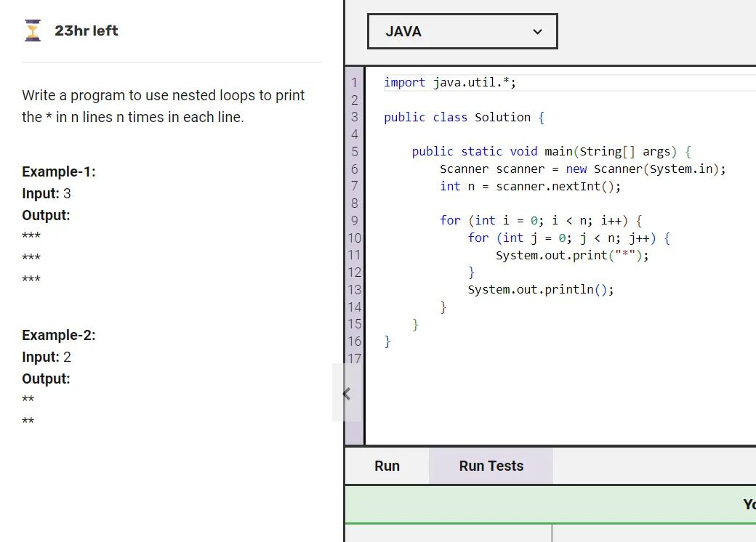Click the dropdown chevron next to JAVA
Image resolution: width=756 pixels, height=542 pixels.
click(x=537, y=32)
